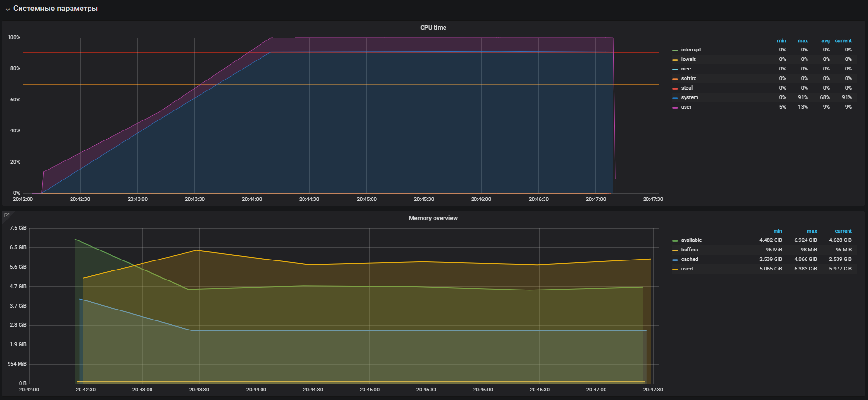Click the Системные параметры row title
This screenshot has height=400, width=868.
pos(55,9)
